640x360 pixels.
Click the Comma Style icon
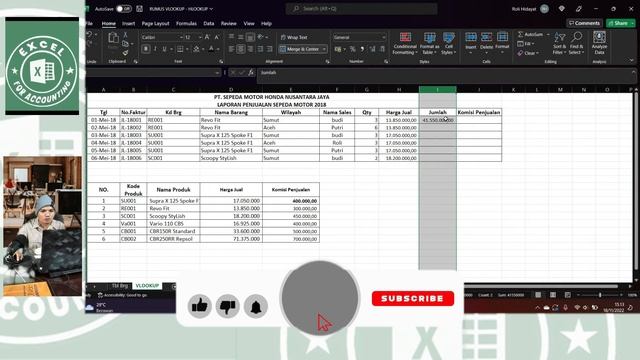362,49
